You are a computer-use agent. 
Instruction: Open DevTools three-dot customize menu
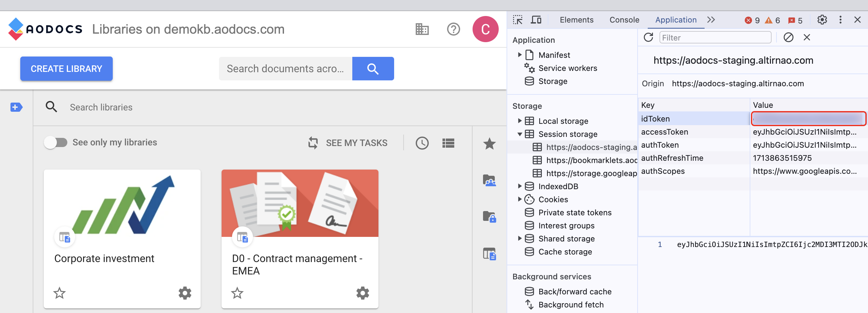click(x=840, y=20)
